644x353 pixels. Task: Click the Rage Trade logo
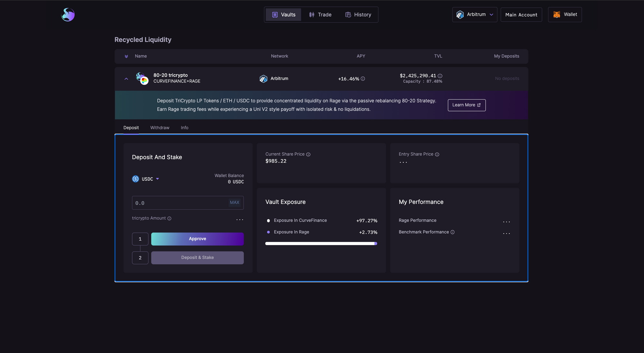point(68,14)
